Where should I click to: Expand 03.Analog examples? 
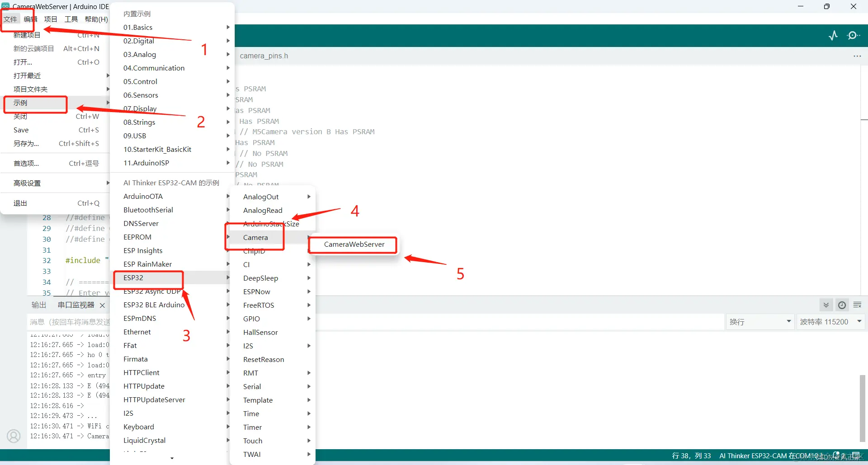tap(172, 54)
